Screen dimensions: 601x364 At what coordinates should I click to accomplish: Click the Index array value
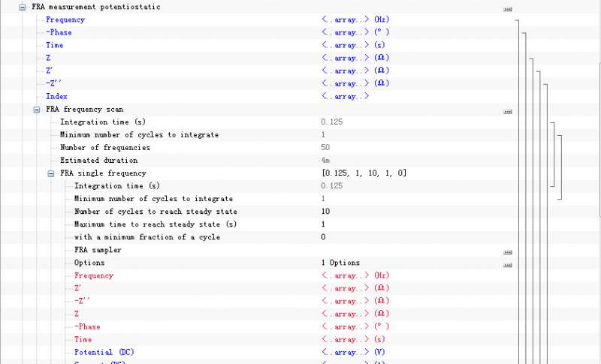pyautogui.click(x=345, y=96)
